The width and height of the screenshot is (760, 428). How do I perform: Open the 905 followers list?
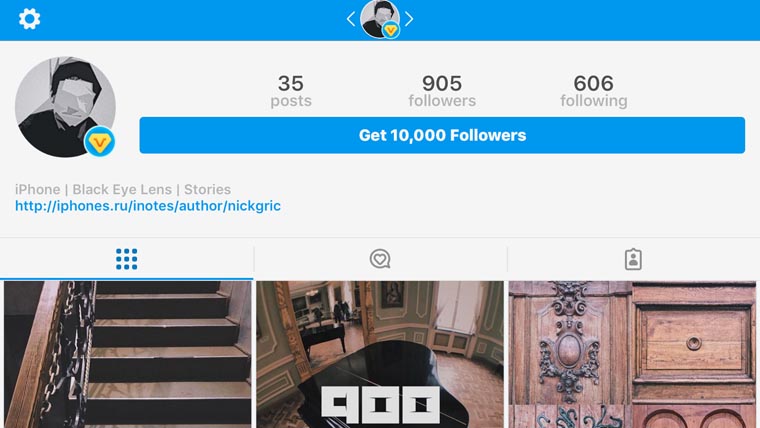point(442,90)
